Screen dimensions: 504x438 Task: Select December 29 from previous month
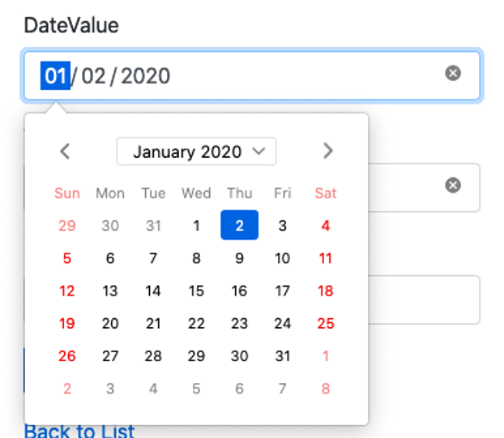[x=67, y=226]
